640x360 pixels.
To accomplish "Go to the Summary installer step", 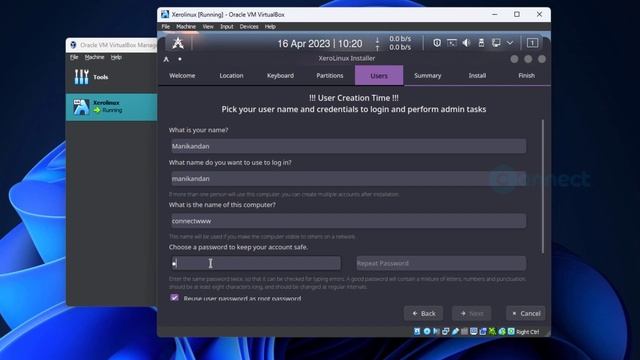I will point(428,76).
